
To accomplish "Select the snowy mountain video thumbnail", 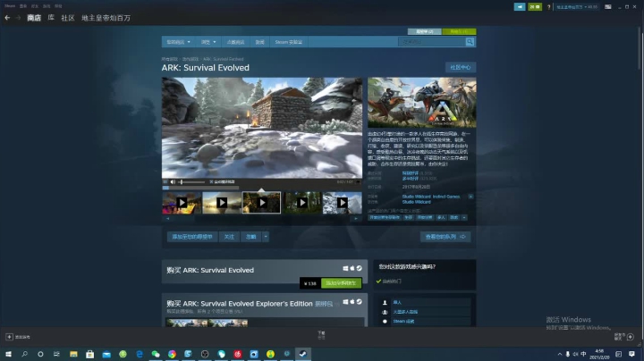I will pyautogui.click(x=342, y=202).
